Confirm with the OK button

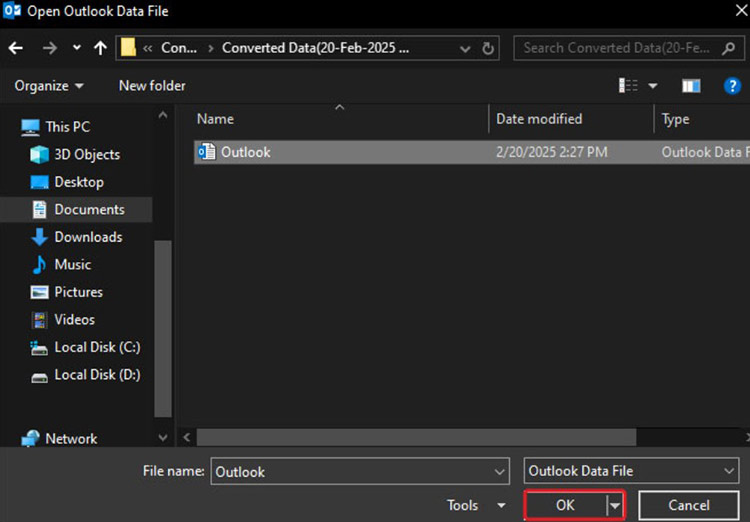coord(565,505)
